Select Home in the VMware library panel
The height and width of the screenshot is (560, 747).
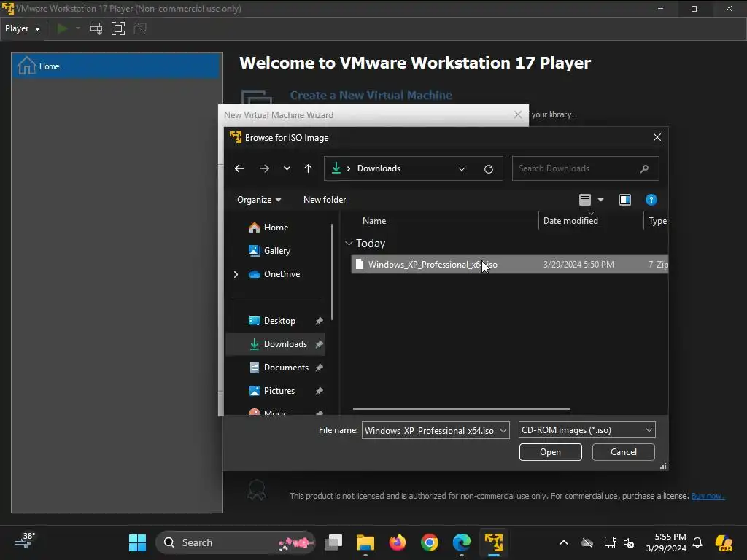pos(117,66)
